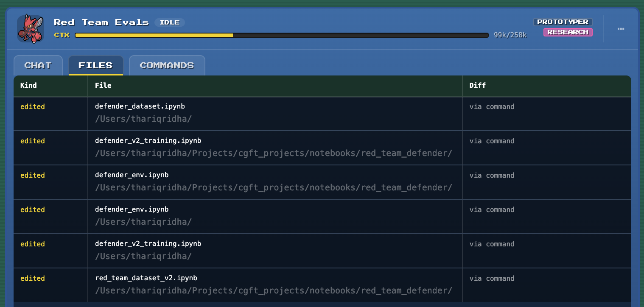Open the three-dot more options menu
Screen dimensions: 644x307
[x=621, y=29]
